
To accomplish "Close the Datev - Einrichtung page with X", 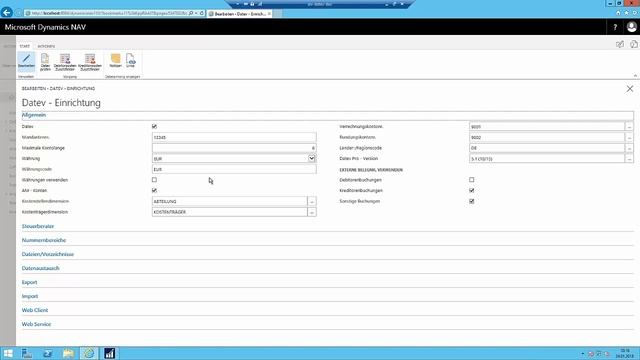I will click(x=630, y=89).
